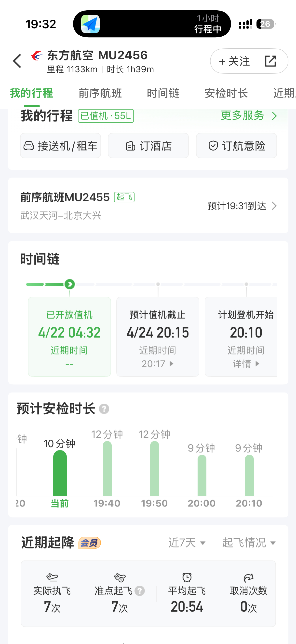Tap the back arrow icon

click(x=17, y=61)
